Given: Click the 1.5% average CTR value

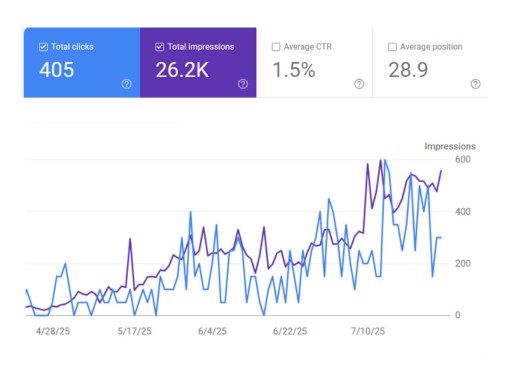Looking at the screenshot, I should (x=294, y=70).
